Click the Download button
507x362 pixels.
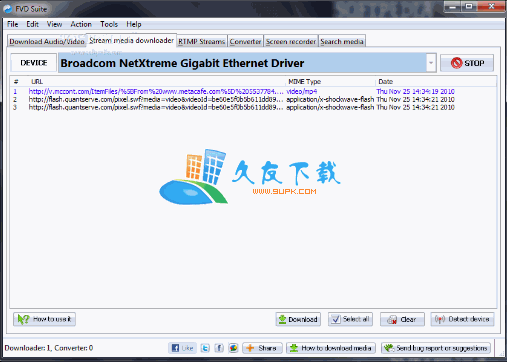click(x=298, y=319)
